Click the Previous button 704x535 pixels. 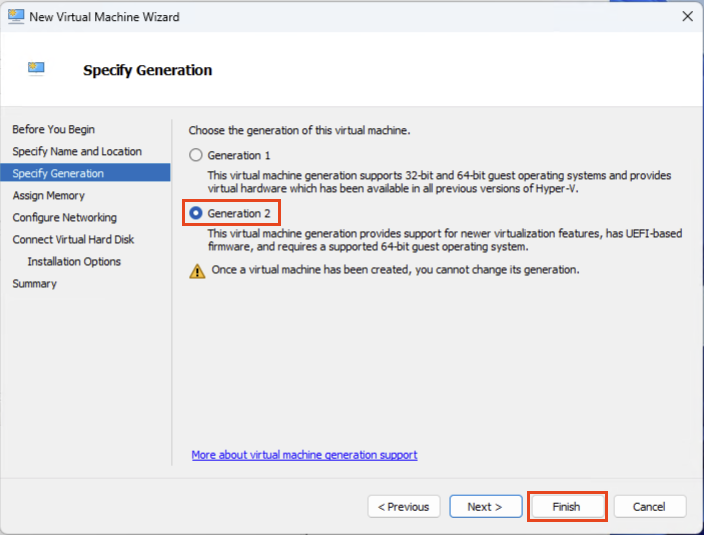pos(404,507)
